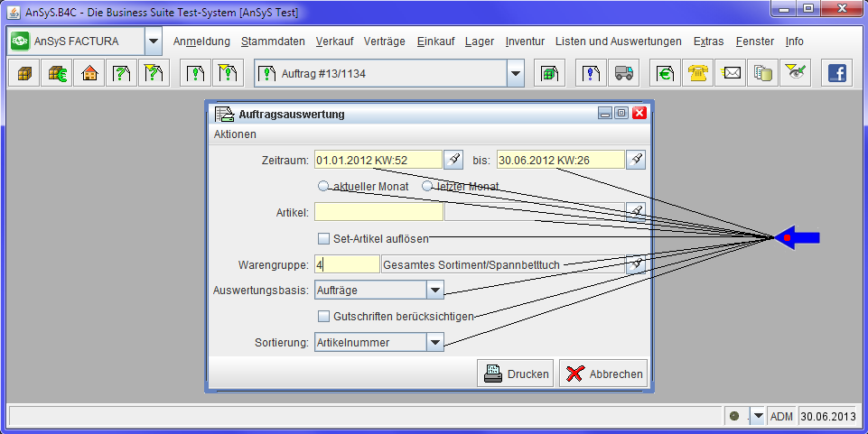Click the green Euro sign toolbar icon

pos(666,74)
